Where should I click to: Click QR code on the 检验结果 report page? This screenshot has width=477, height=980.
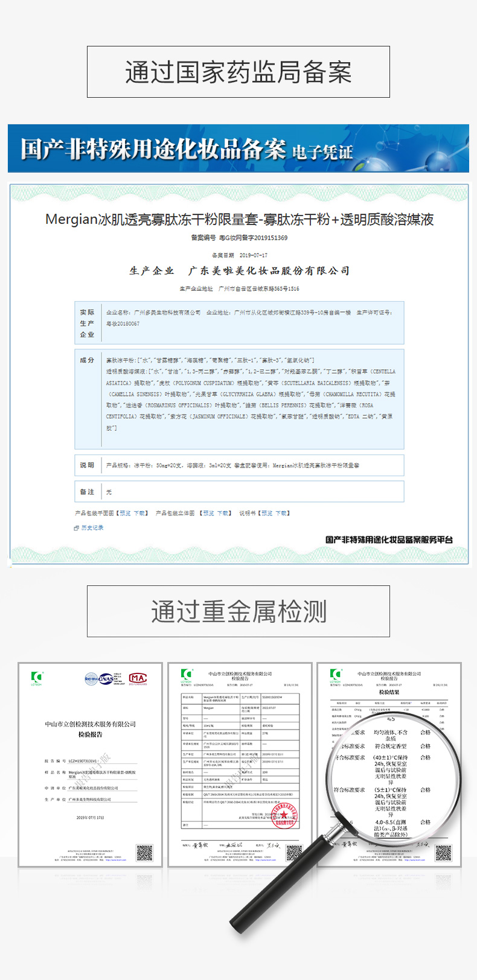(443, 853)
